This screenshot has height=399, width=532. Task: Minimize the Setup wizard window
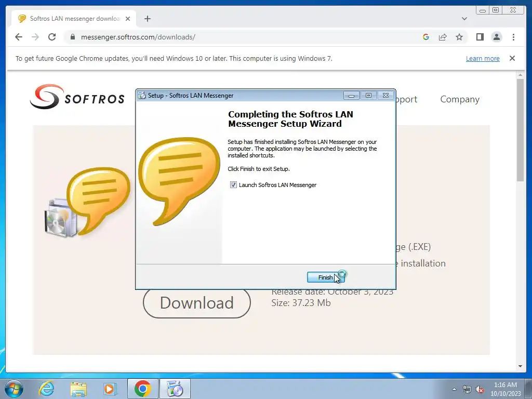tap(351, 96)
